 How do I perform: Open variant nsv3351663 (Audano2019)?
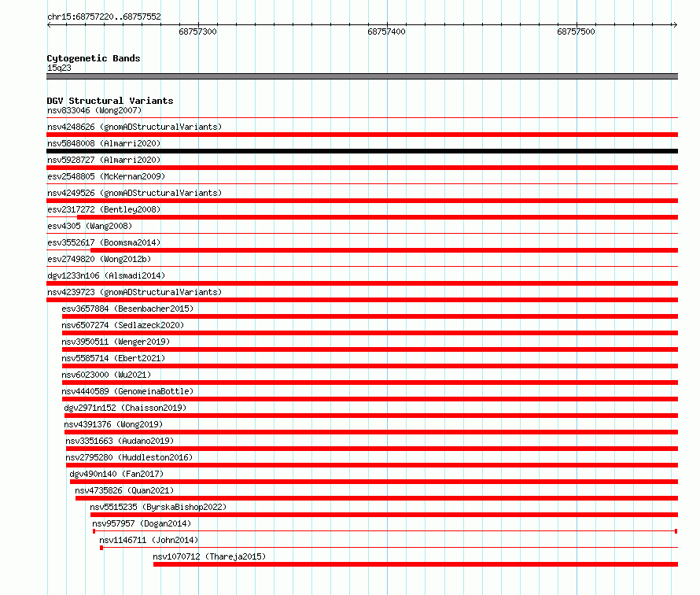[120, 441]
